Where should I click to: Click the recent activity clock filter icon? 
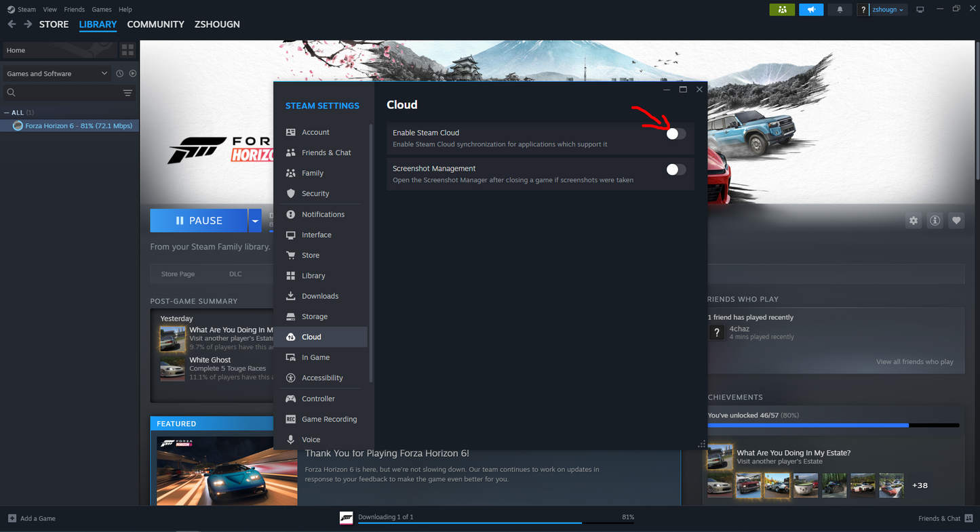coord(119,73)
